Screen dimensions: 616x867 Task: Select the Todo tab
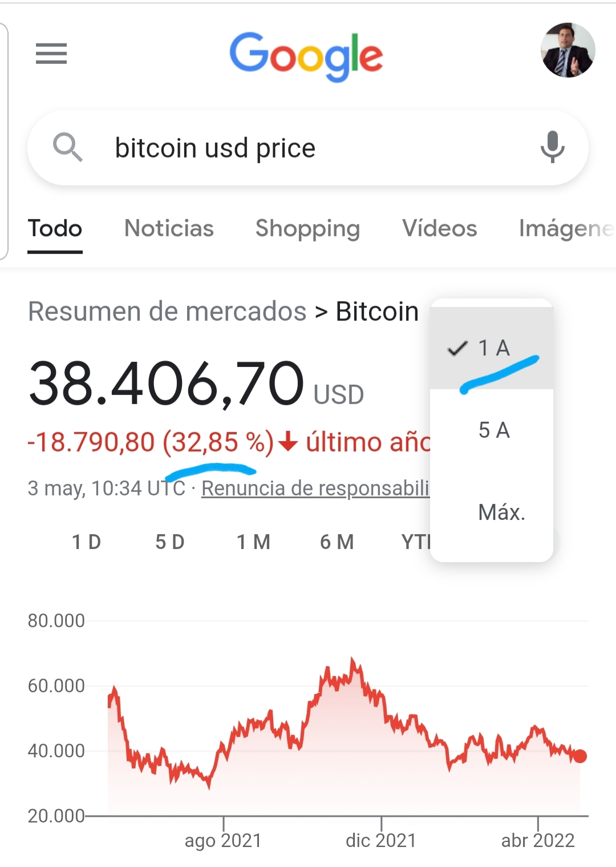pos(55,228)
